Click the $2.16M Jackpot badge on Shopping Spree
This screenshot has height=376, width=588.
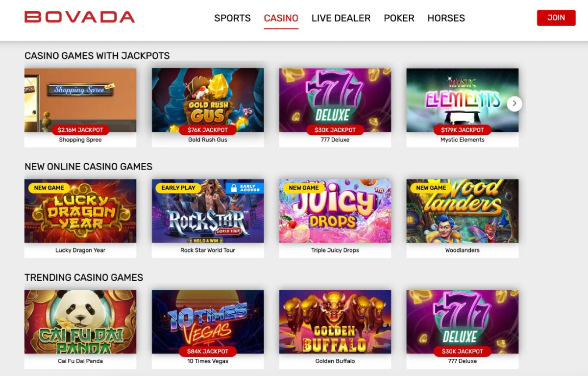[80, 130]
